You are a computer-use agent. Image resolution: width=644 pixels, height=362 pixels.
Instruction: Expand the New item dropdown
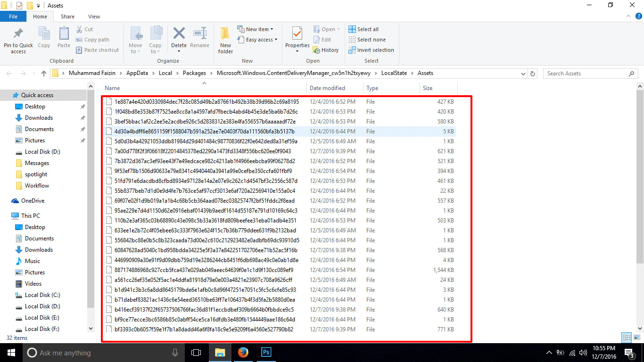259,29
